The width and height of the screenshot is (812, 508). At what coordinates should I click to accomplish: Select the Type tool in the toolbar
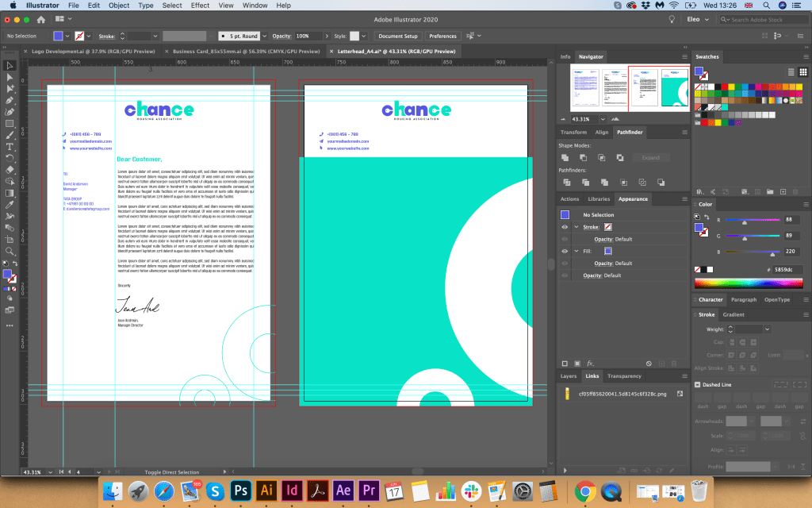pyautogui.click(x=10, y=147)
